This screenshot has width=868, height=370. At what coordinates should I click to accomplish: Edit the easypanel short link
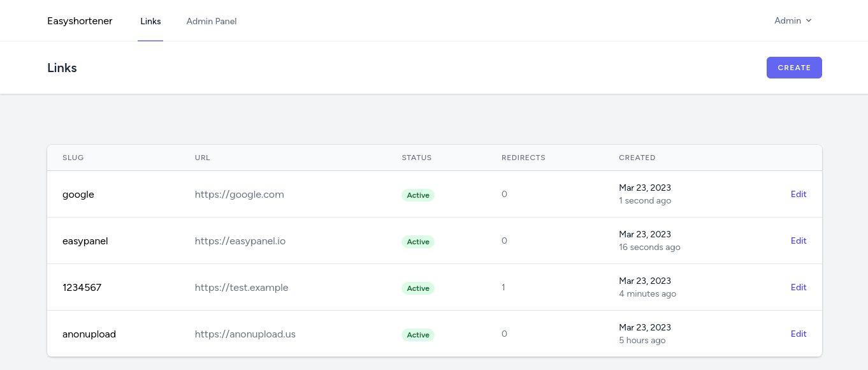click(799, 241)
